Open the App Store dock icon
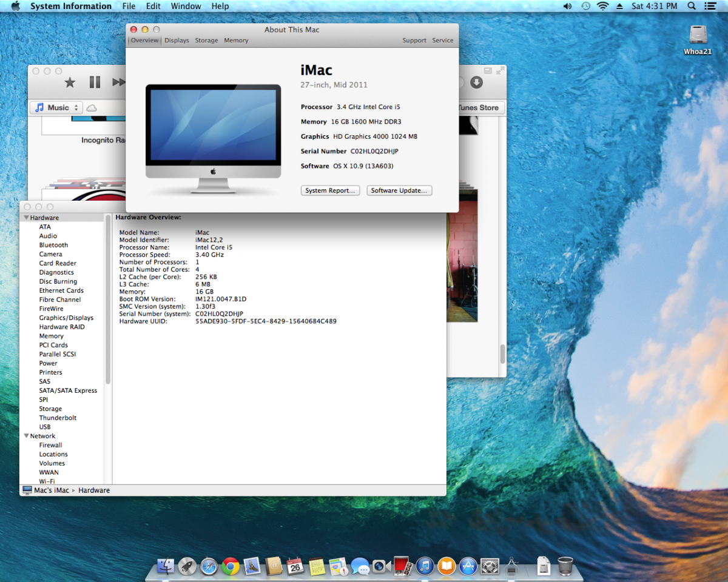728x582 pixels. (468, 566)
